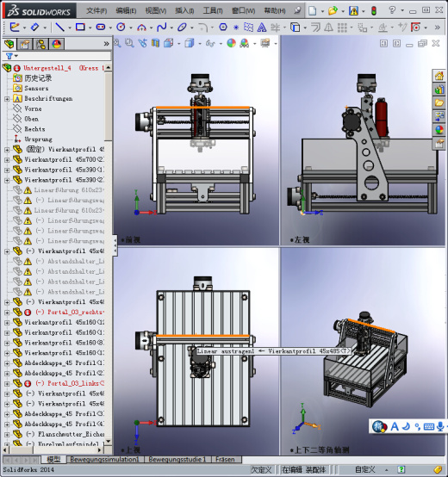Click the Zoom to Fit icon

117,43
